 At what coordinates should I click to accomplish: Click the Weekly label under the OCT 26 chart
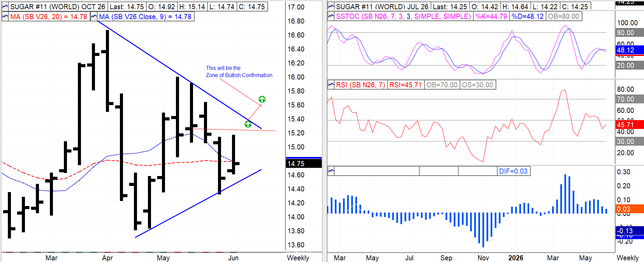pyautogui.click(x=298, y=258)
